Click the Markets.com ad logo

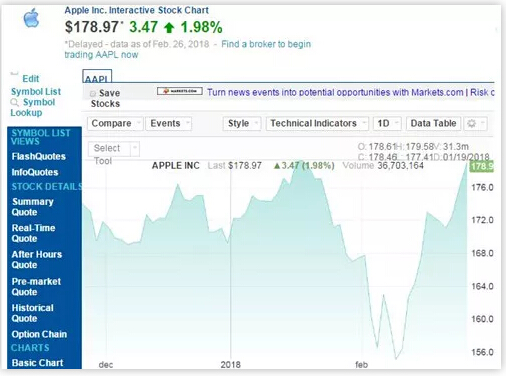pos(180,91)
